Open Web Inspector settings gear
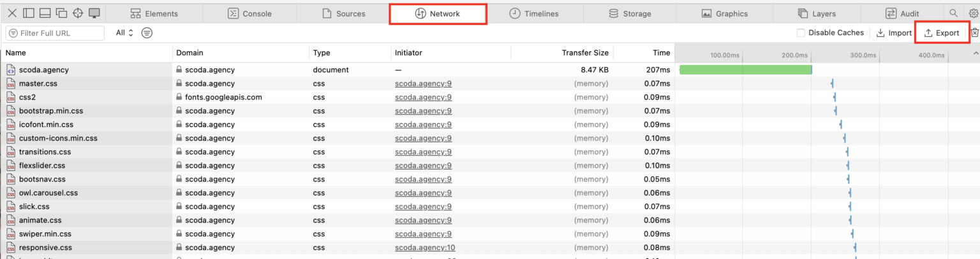The image size is (980, 259). (974, 13)
